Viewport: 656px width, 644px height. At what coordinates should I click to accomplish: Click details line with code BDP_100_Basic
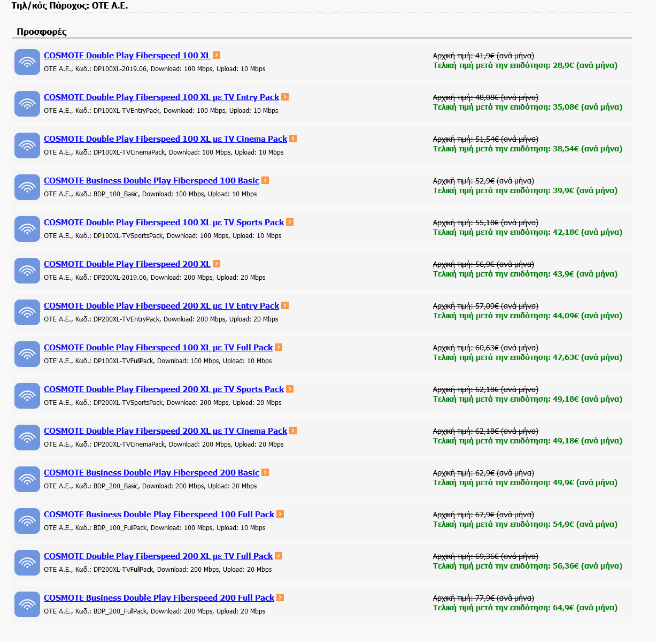(150, 194)
